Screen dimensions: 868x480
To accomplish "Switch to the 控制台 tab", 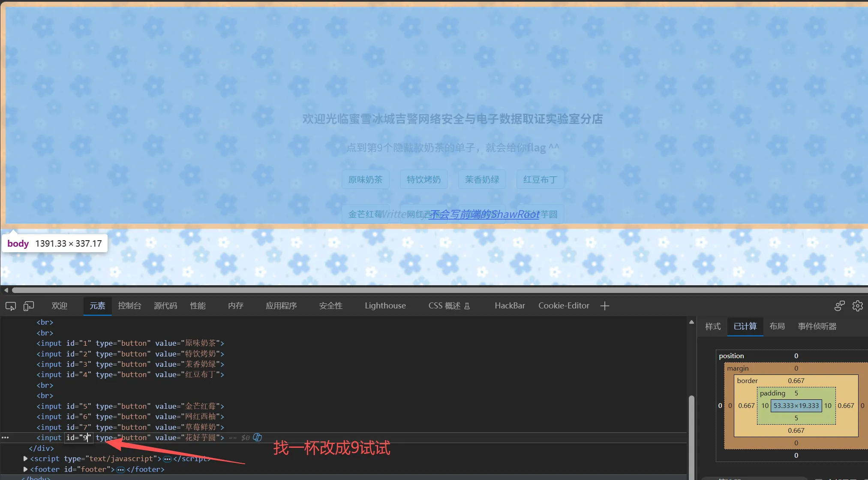I will (129, 306).
